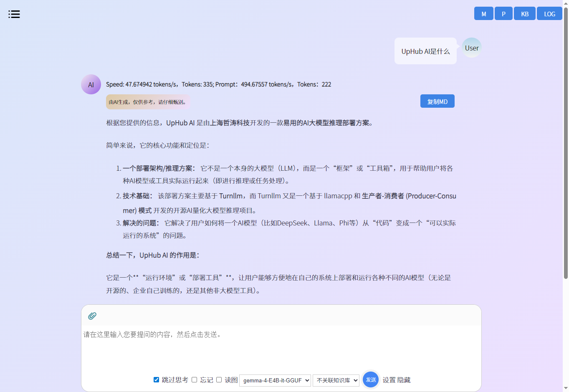Screen dimensions: 569x392
Task: Disable the 跳过思考 option
Action: point(156,380)
